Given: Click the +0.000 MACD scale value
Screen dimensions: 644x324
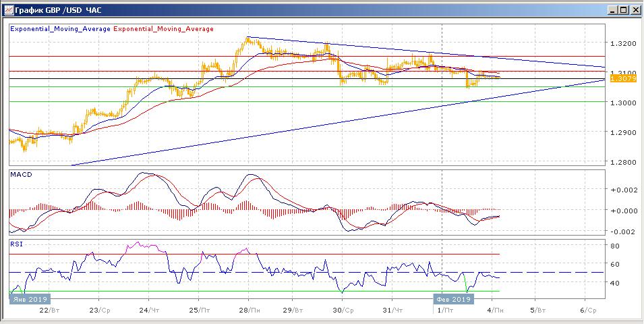Looking at the screenshot, I should click(623, 211).
